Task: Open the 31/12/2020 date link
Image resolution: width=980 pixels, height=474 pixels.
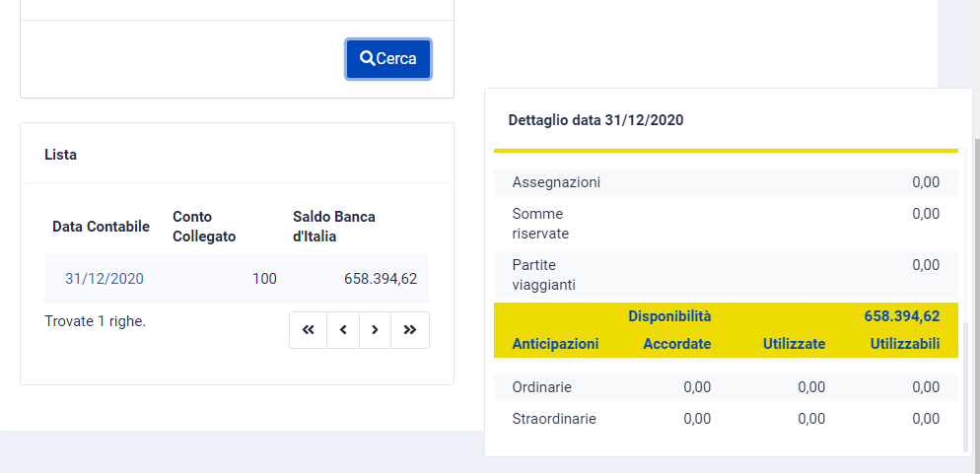Action: click(x=105, y=279)
